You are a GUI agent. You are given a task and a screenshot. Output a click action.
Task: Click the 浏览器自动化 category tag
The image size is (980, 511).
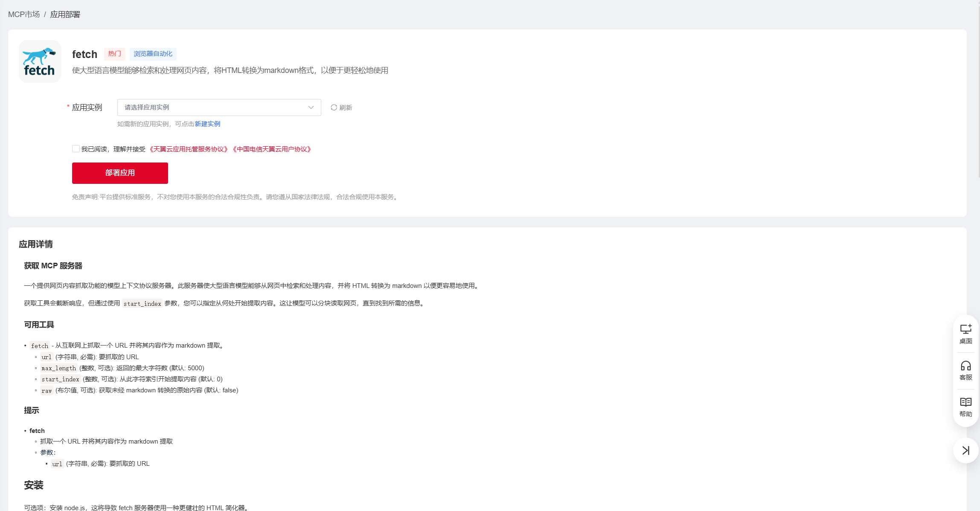click(x=153, y=54)
